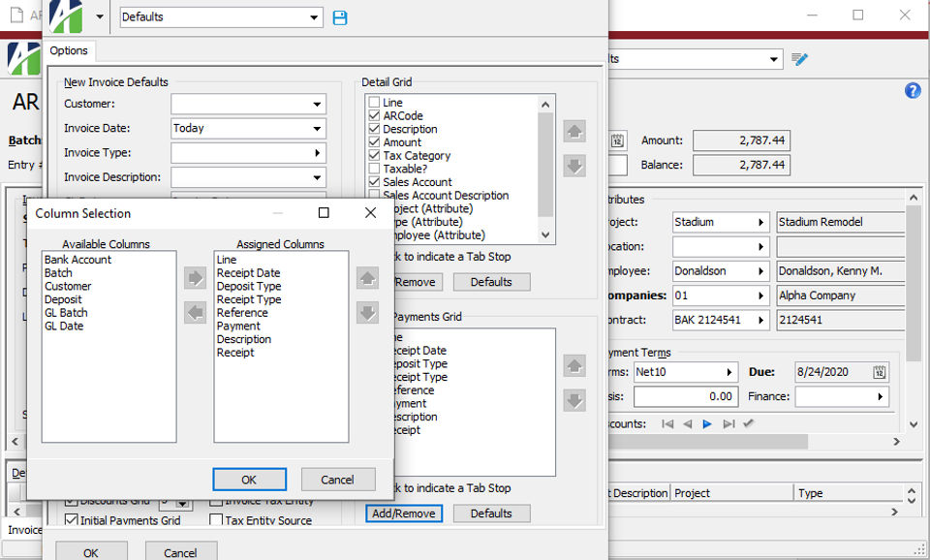Click Cancel at bottom of options window
Viewport: 930px width, 560px height.
click(x=180, y=551)
